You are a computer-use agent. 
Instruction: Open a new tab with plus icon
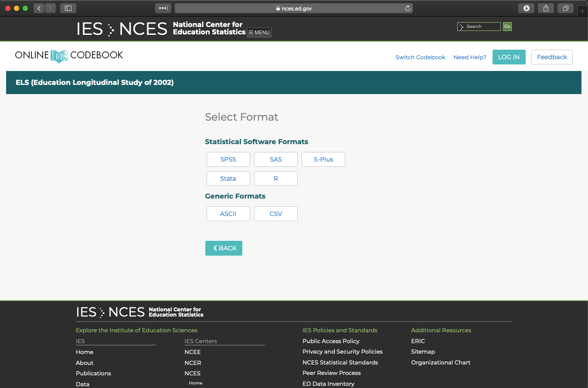point(583,11)
